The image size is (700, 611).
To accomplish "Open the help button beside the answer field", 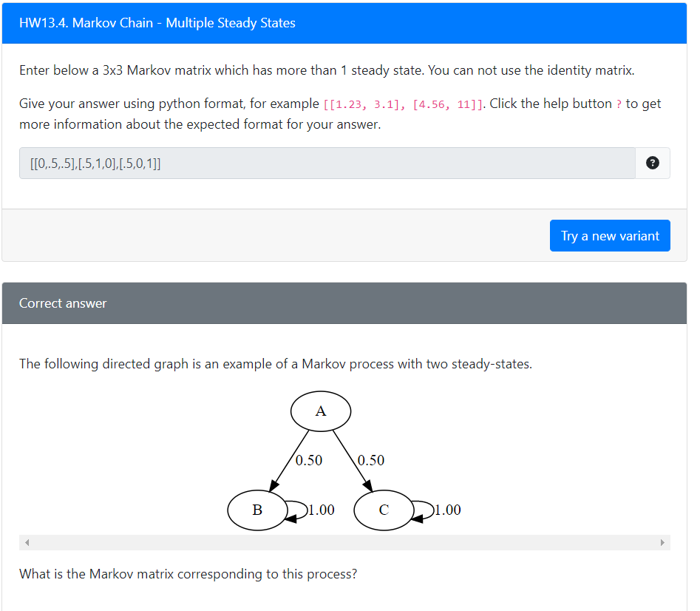I will pos(652,163).
